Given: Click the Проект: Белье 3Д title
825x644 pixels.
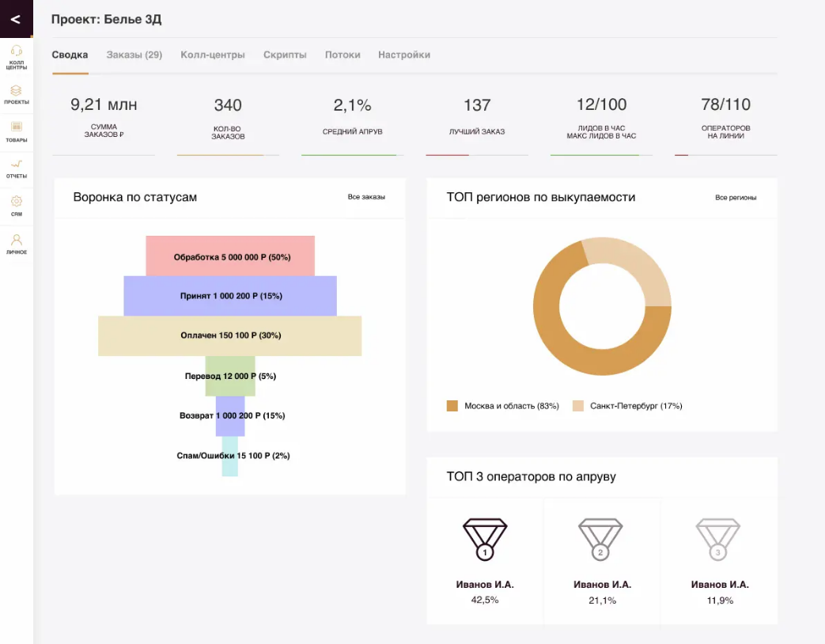Looking at the screenshot, I should click(106, 20).
